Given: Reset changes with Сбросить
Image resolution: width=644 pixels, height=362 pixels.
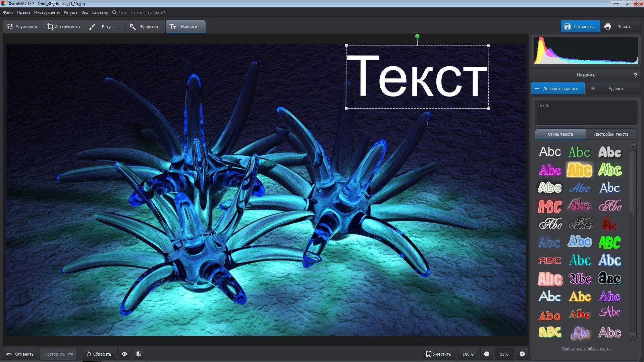Looking at the screenshot, I should (99, 354).
